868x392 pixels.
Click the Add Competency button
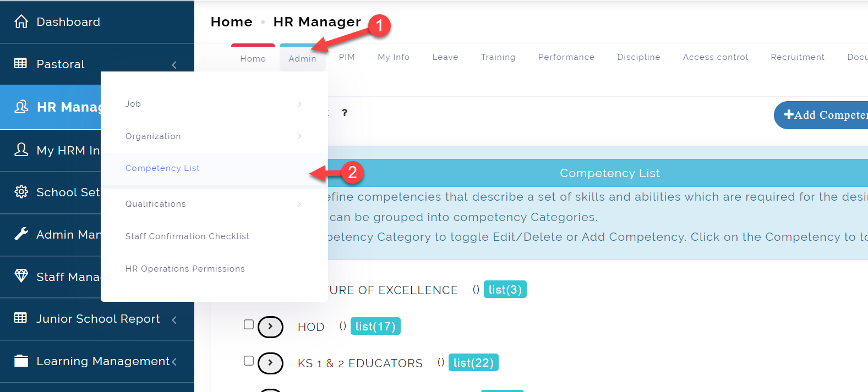click(x=821, y=115)
